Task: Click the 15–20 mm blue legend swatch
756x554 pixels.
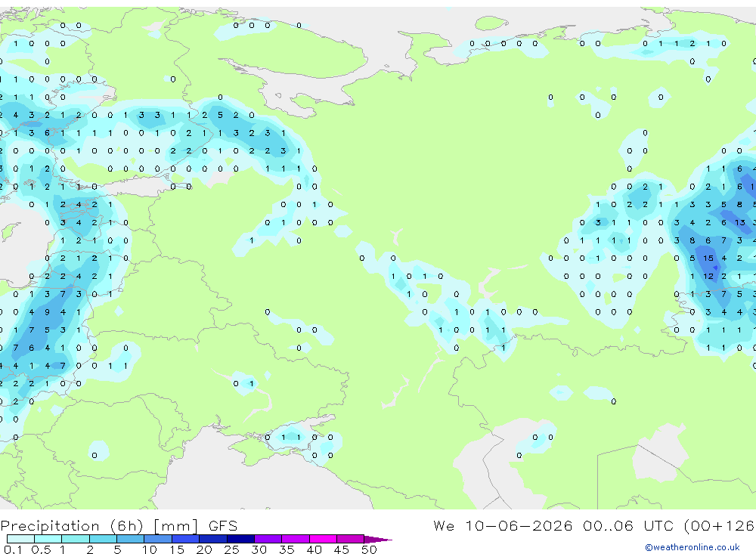Action: coord(186,539)
